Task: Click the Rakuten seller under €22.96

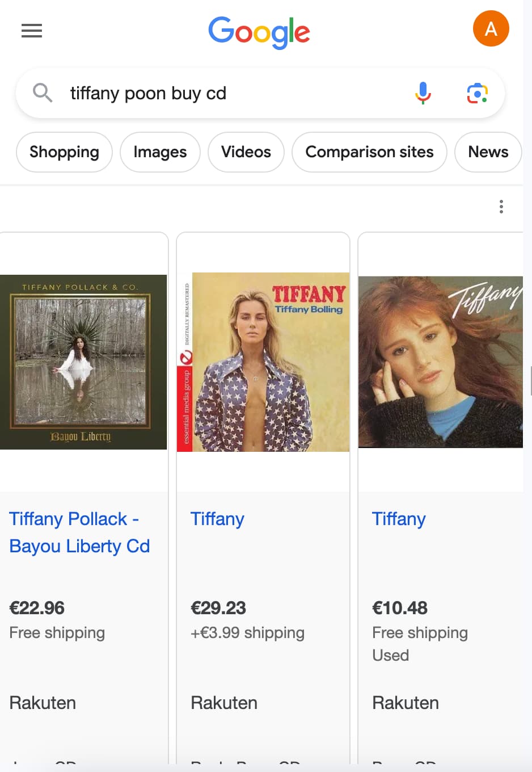Action: [43, 703]
